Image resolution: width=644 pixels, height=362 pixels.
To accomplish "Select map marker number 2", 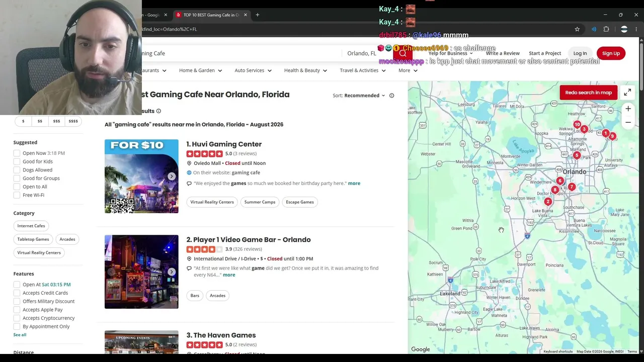I will (x=548, y=202).
